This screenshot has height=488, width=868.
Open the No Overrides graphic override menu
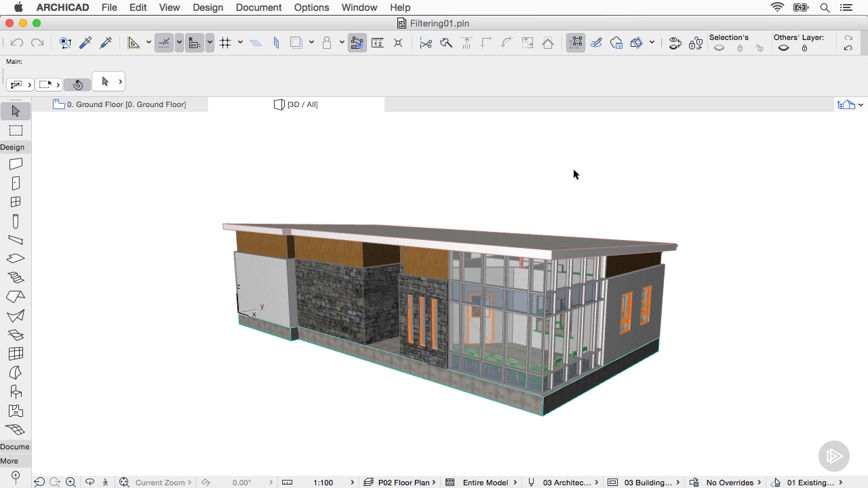[730, 483]
